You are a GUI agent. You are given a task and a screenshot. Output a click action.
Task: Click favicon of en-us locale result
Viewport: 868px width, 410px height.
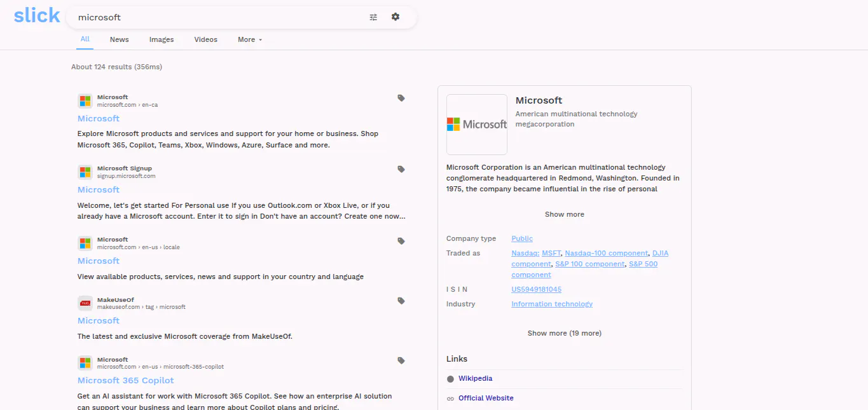pyautogui.click(x=85, y=243)
